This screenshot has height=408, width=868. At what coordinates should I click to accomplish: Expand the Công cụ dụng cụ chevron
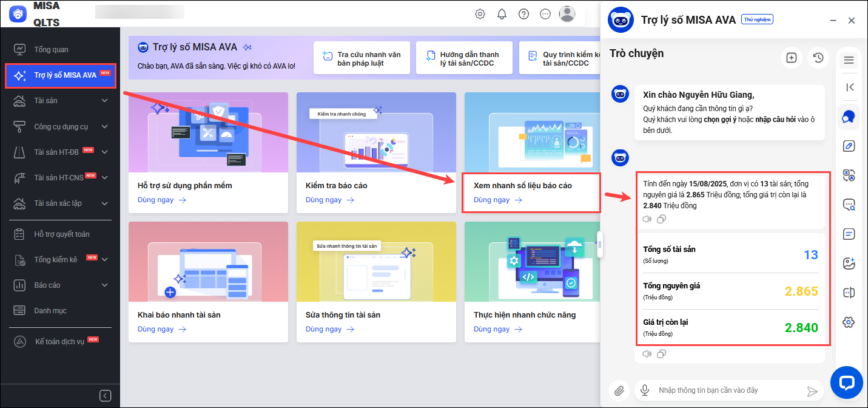coord(105,127)
